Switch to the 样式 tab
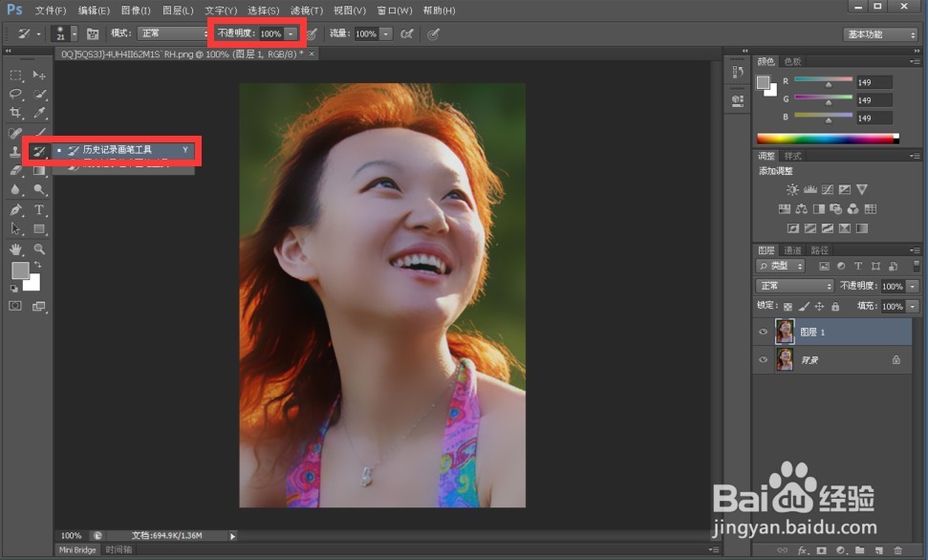 click(x=792, y=157)
